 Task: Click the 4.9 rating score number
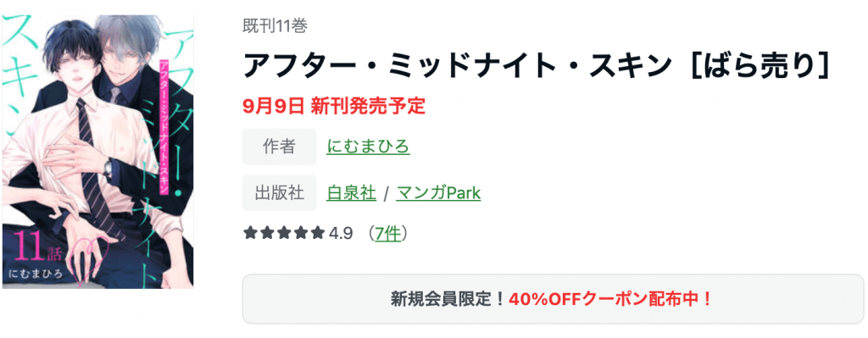(x=341, y=234)
